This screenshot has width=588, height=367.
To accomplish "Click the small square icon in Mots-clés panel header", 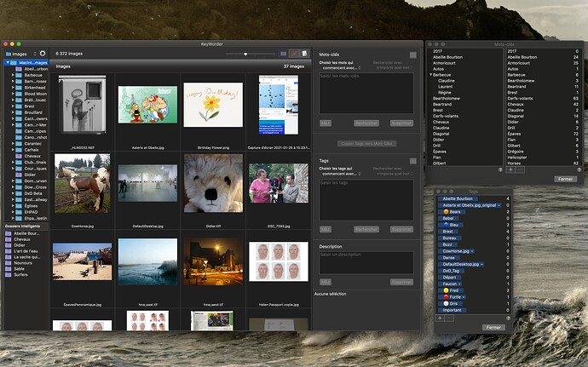I will pyautogui.click(x=412, y=55).
